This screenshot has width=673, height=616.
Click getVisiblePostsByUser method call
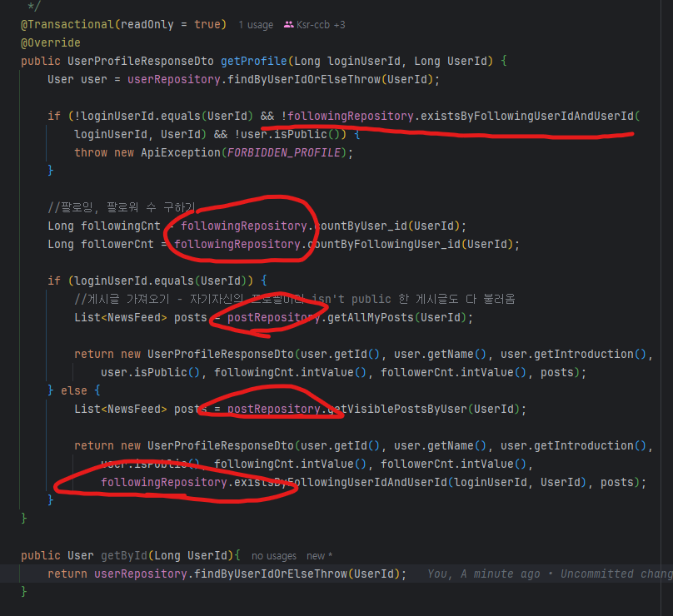(x=397, y=410)
